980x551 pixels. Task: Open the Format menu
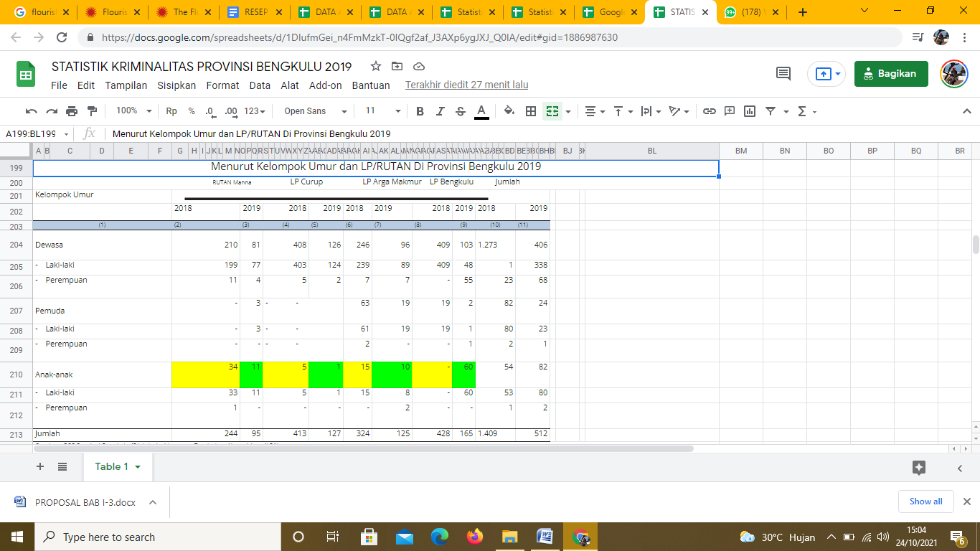(222, 85)
